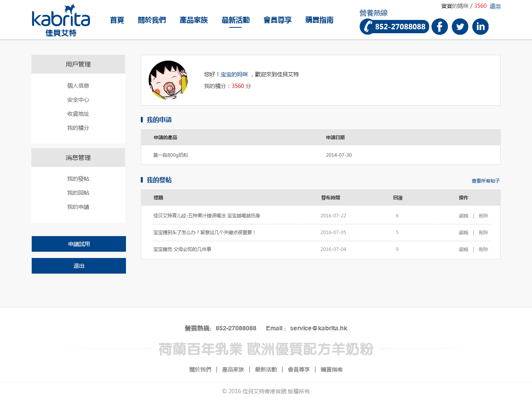The image size is (532, 403).
Task: Open post 宝宝睡觉 父母必知的几件事
Action: pyautogui.click(x=182, y=249)
